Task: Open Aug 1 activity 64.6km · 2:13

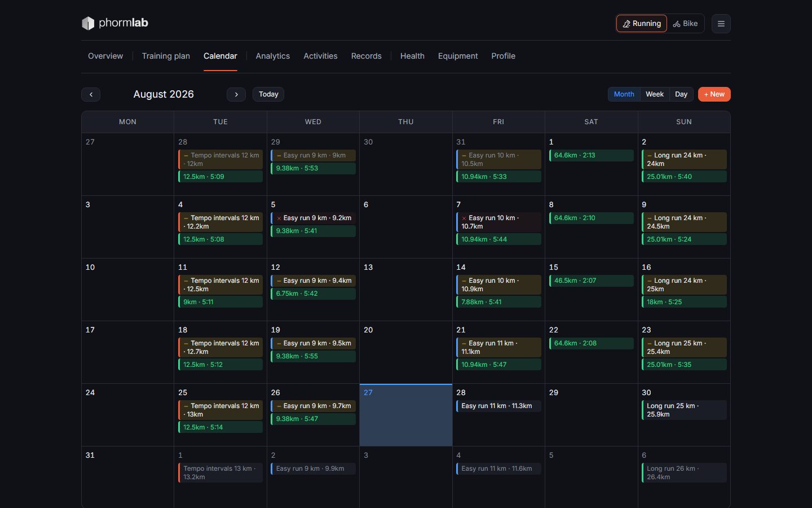Action: [592, 155]
